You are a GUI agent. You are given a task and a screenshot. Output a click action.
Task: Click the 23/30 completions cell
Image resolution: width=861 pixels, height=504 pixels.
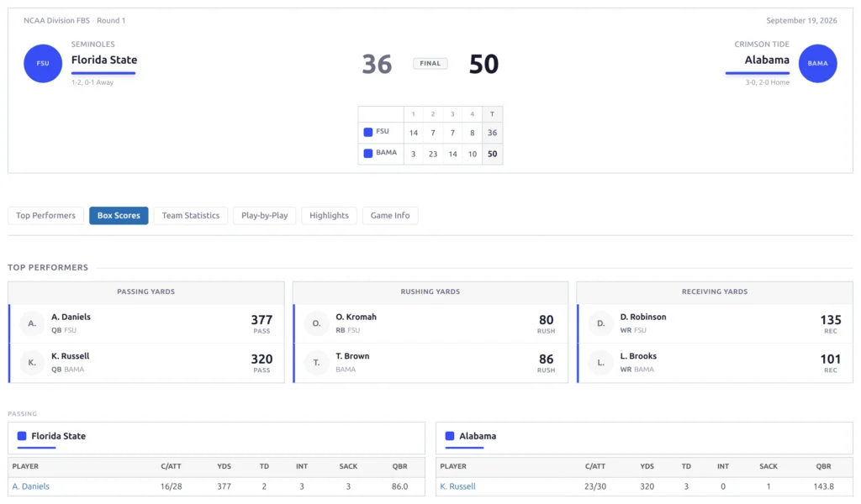(x=595, y=486)
